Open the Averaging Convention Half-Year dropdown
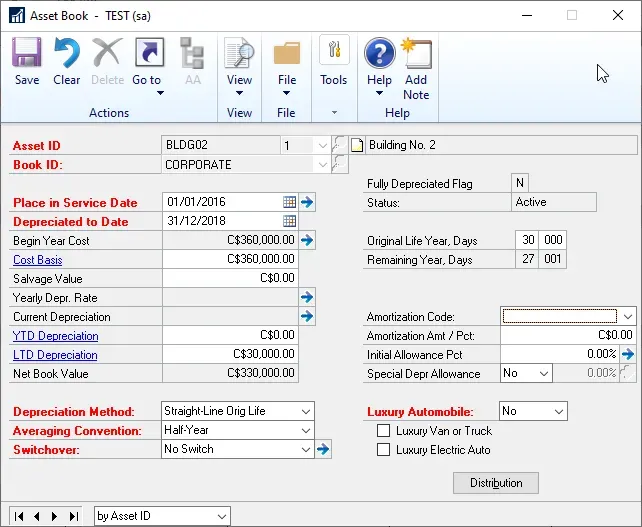 pyautogui.click(x=305, y=430)
